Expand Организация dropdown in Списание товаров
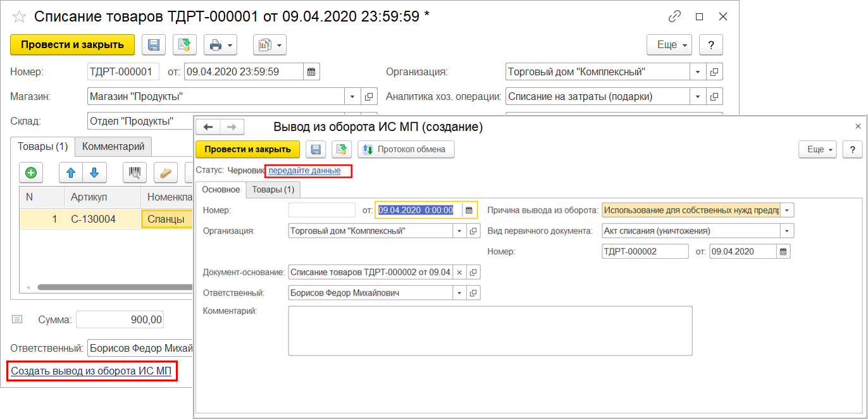 point(698,72)
